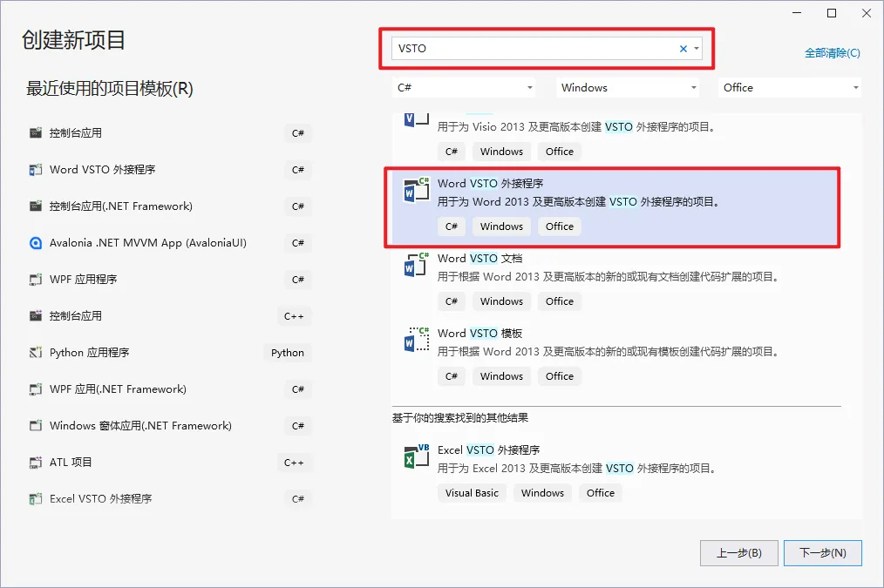Click the Visio VSTO description text

577,126
